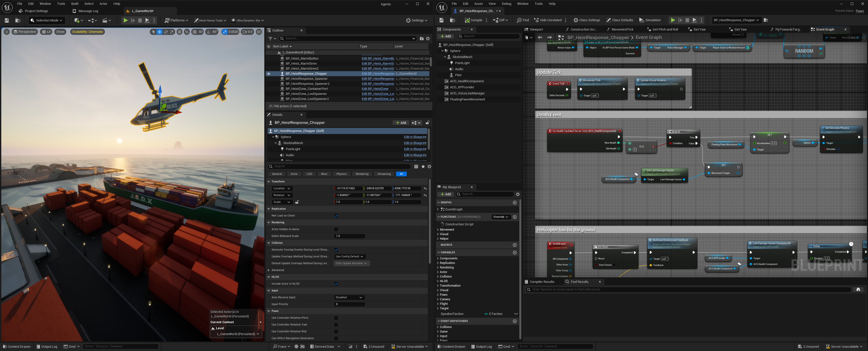Add new graph with plus icon
The width and height of the screenshot is (868, 351).
tap(514, 203)
